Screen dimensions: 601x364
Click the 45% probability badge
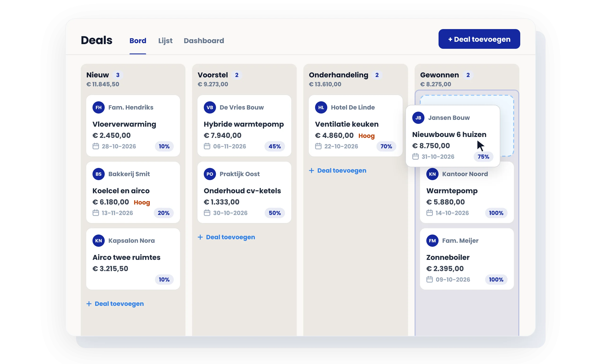(275, 146)
